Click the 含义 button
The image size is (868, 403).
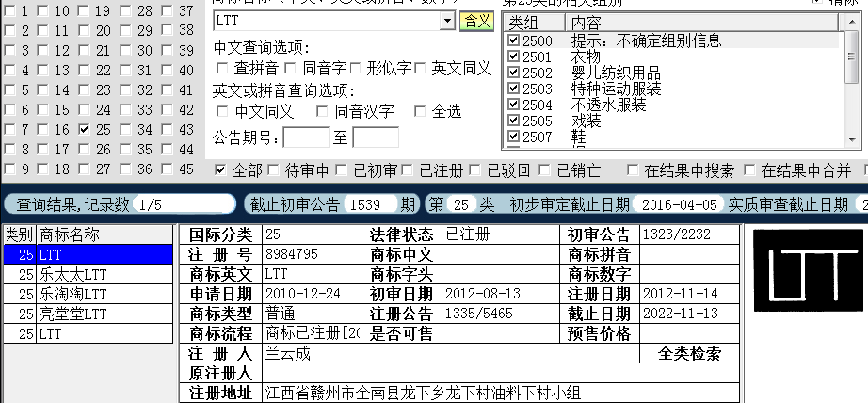476,21
